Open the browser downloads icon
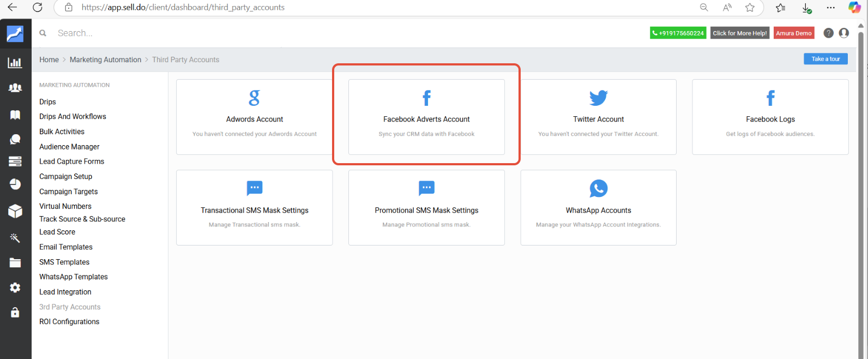 click(x=806, y=8)
